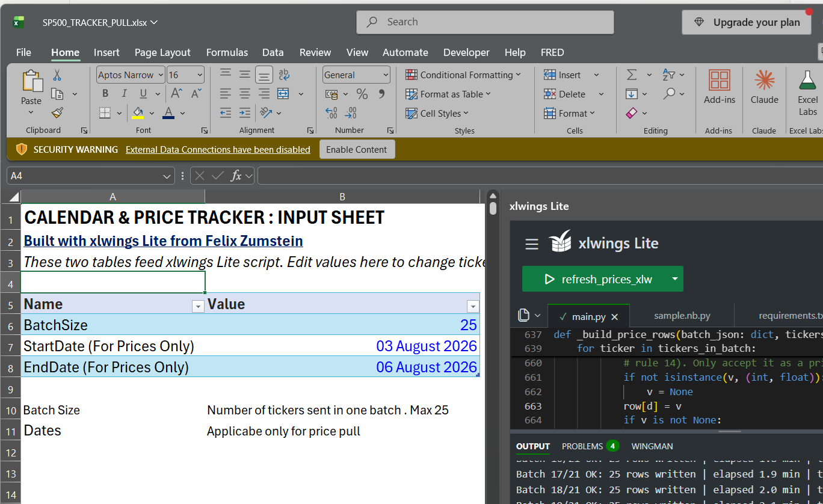
Task: Open the Name filter dropdown in table header
Action: [x=197, y=307]
